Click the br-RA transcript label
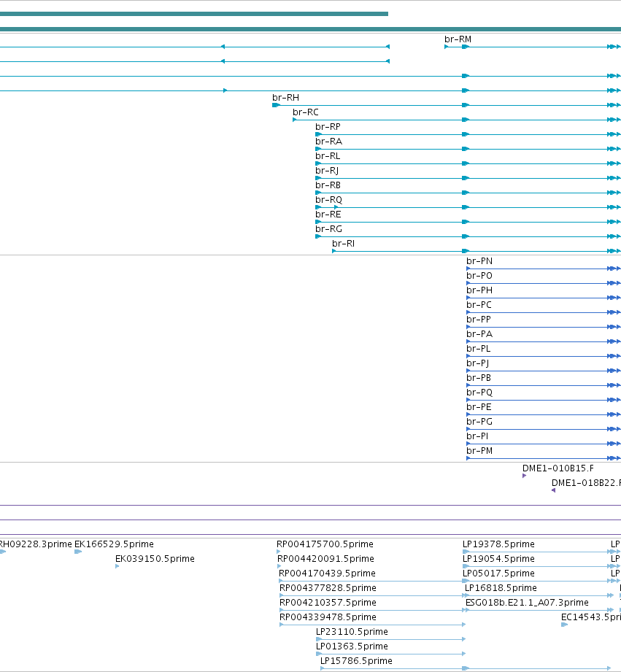 [328, 142]
